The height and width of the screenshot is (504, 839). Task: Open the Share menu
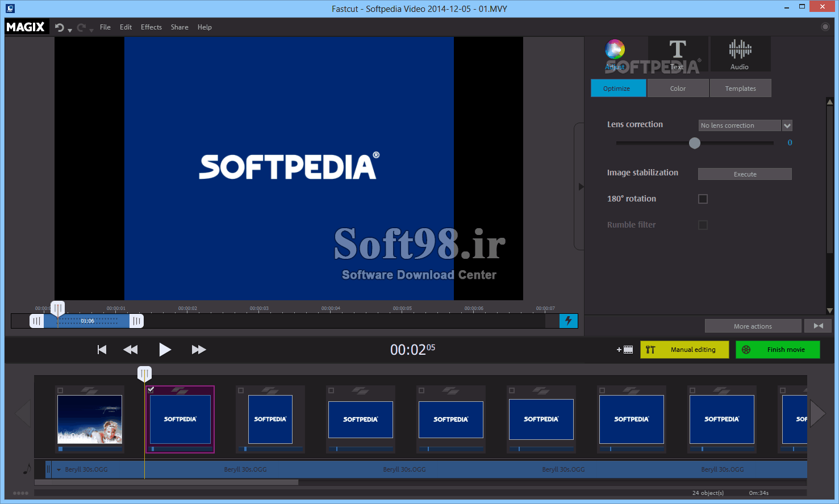pos(180,27)
